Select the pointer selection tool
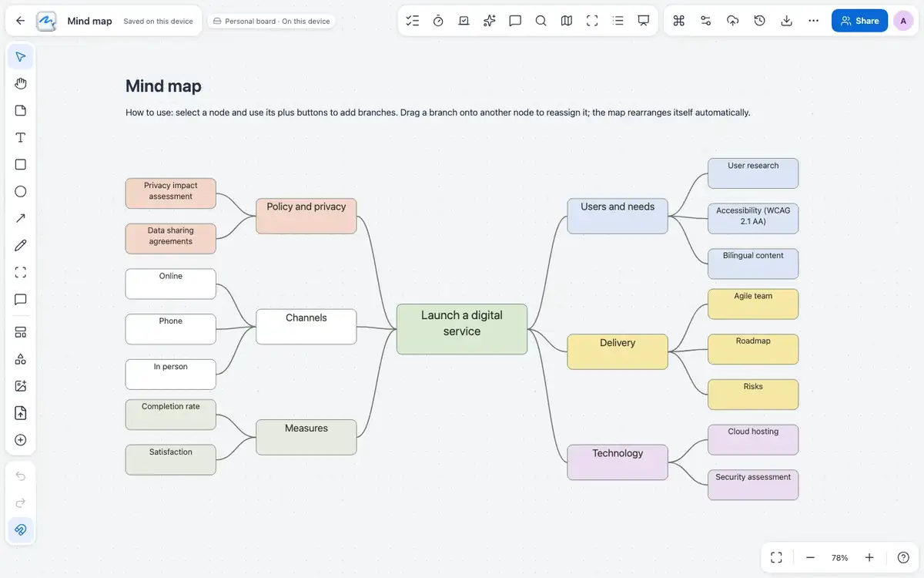Screen dimensions: 924x578 point(21,57)
